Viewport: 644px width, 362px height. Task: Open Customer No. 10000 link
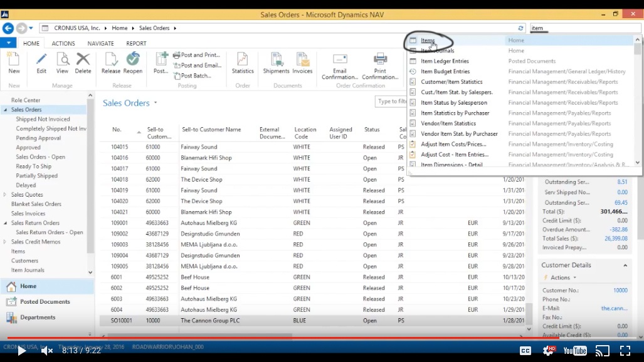[x=620, y=290]
